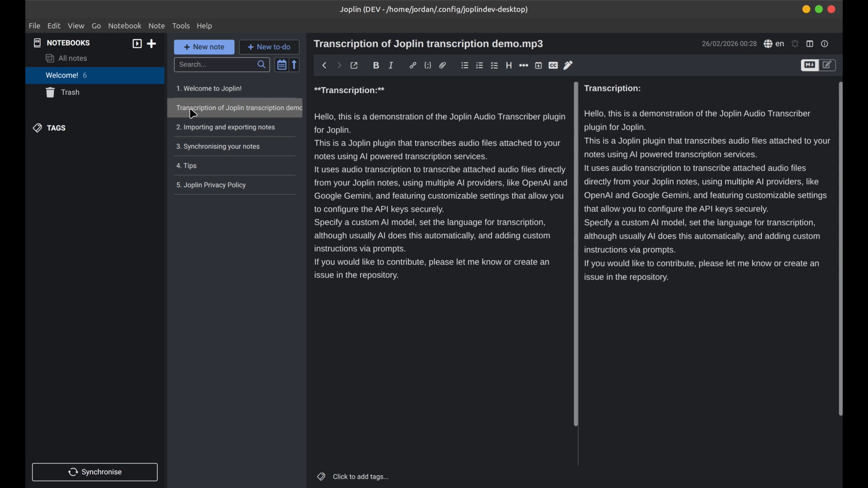Collapse the Notebooks list arrow
The image size is (868, 488).
[137, 44]
